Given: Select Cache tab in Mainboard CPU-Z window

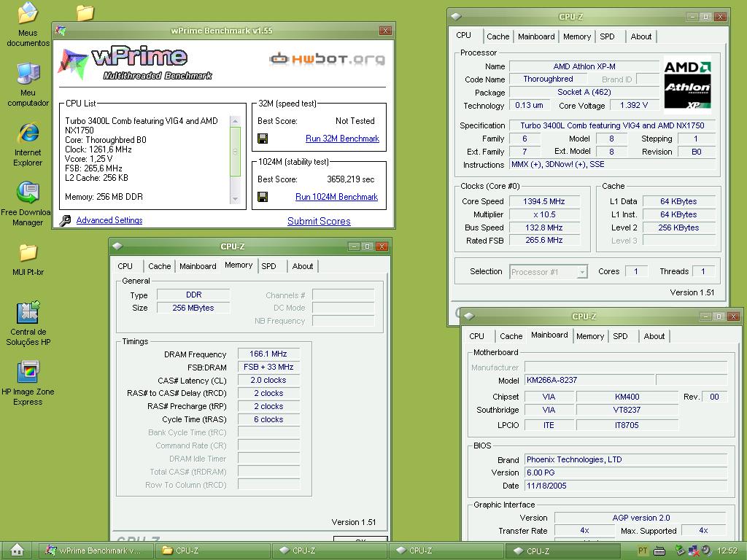Looking at the screenshot, I should pyautogui.click(x=511, y=336).
